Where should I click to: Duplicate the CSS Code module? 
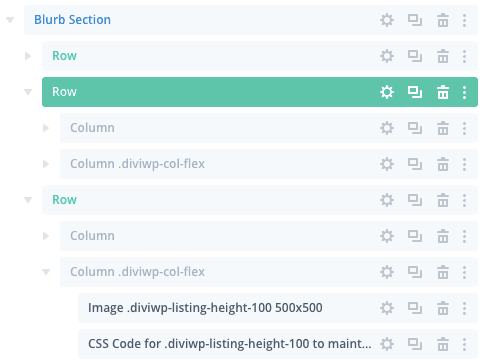415,344
